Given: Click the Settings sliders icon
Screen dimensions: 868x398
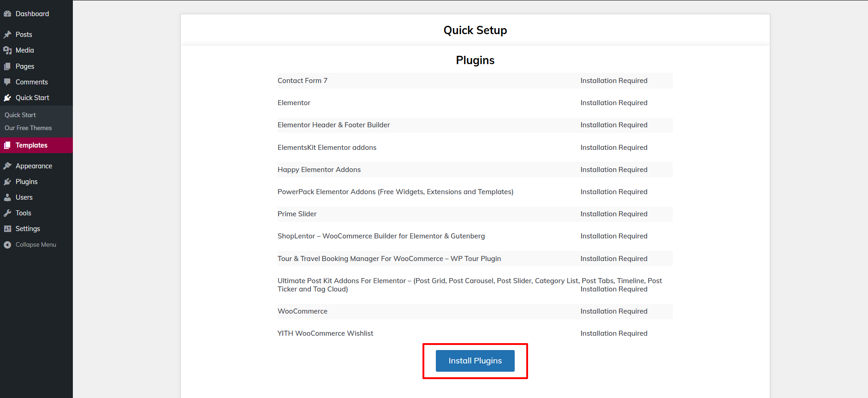Looking at the screenshot, I should (x=7, y=229).
